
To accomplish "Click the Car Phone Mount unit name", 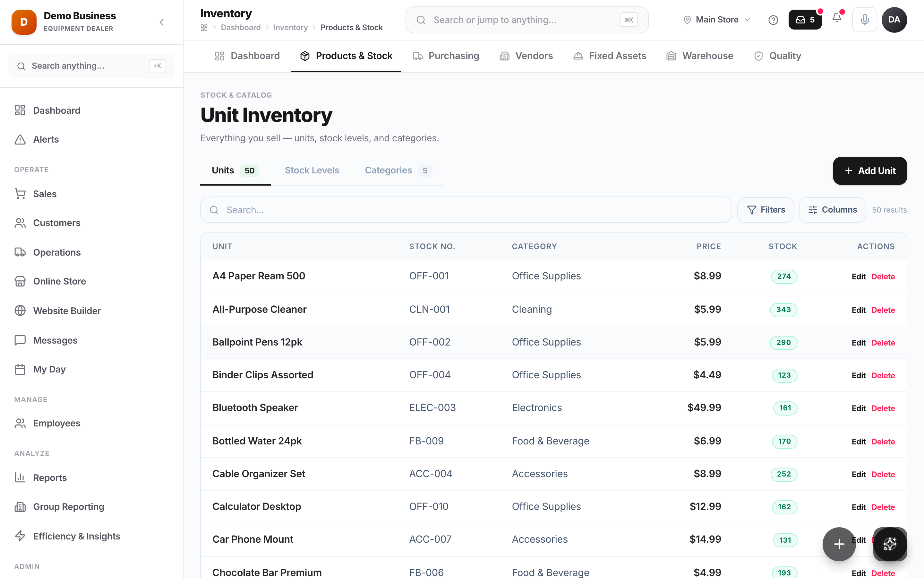I will [252, 539].
